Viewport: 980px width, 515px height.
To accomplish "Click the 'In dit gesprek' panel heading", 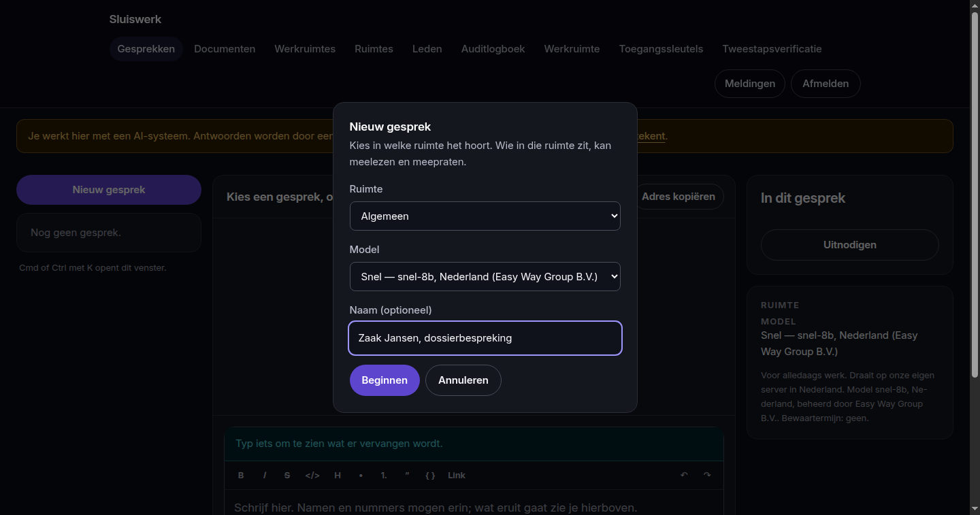I will [x=803, y=198].
